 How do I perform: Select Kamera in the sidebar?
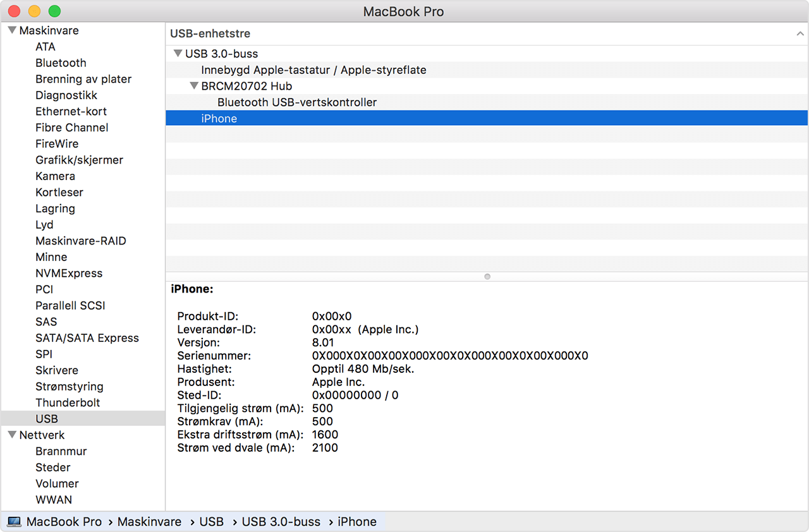tap(55, 176)
